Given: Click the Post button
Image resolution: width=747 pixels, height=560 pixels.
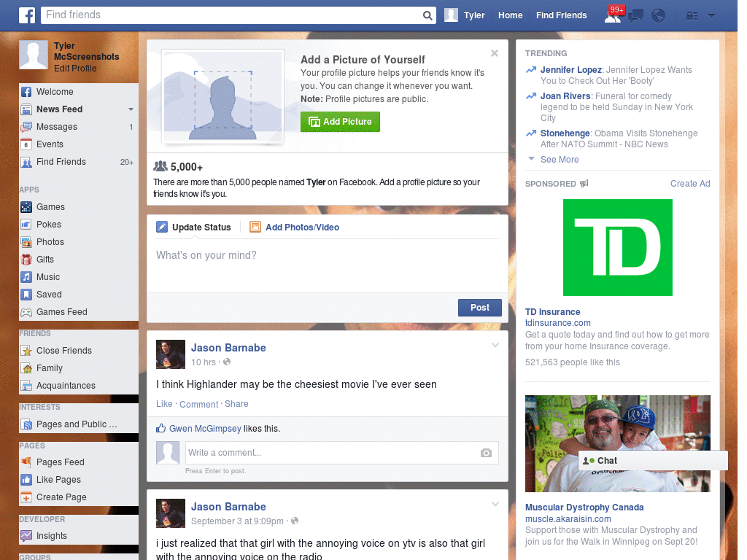Looking at the screenshot, I should click(x=480, y=308).
